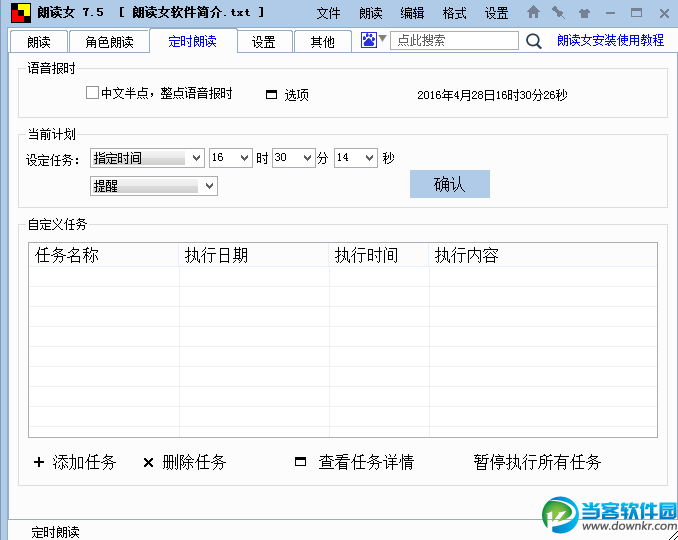Open the home icon in title bar

534,12
